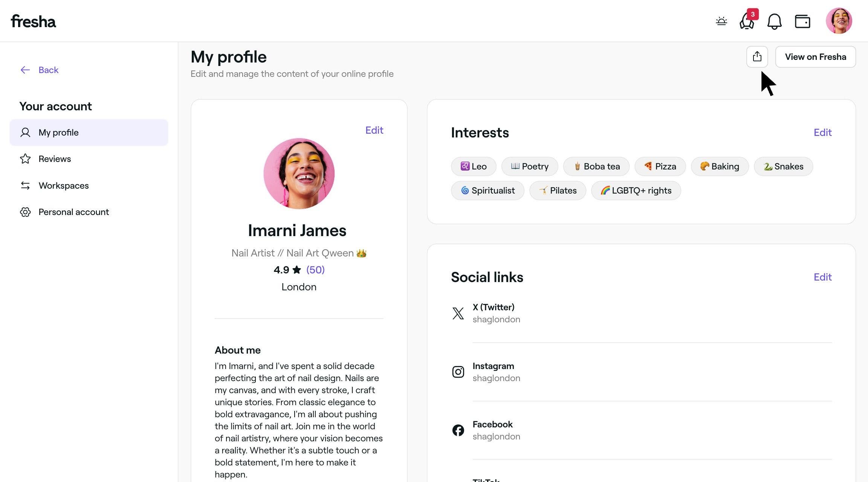Screen dimensions: 868x482
Task: Edit the Social links section
Action: point(822,277)
